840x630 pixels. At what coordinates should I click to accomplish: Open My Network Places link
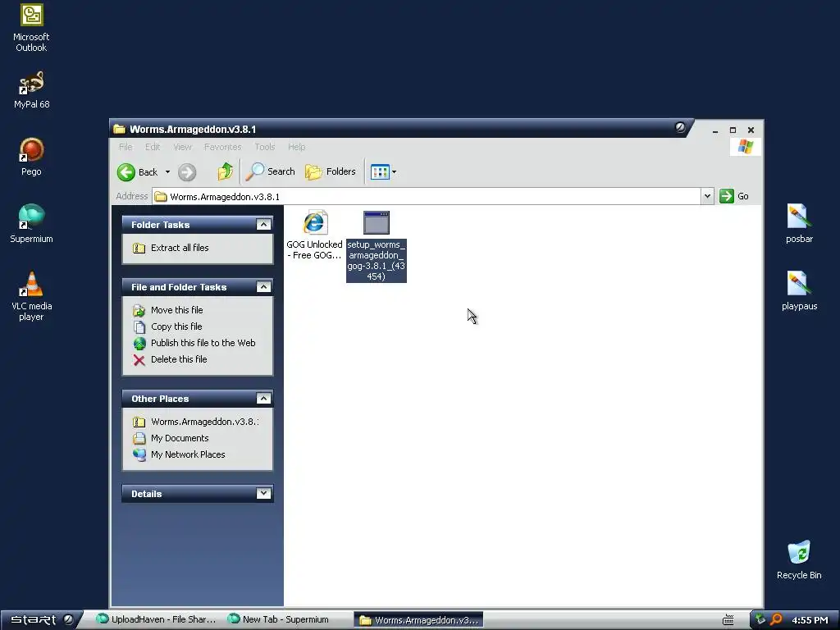(188, 454)
